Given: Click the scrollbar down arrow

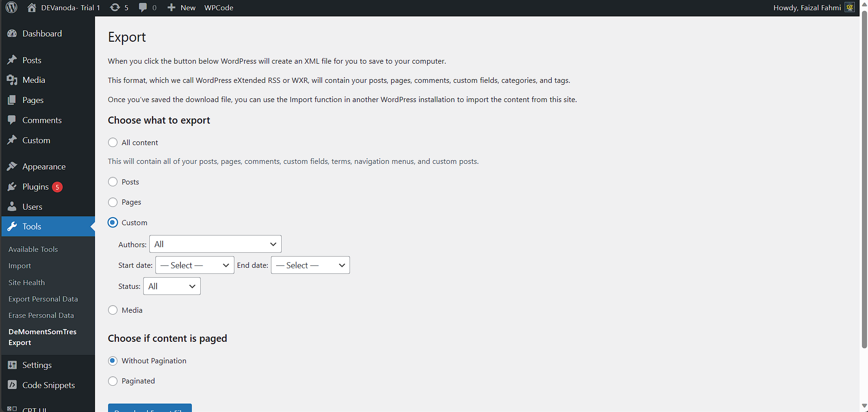Looking at the screenshot, I should click(x=864, y=406).
